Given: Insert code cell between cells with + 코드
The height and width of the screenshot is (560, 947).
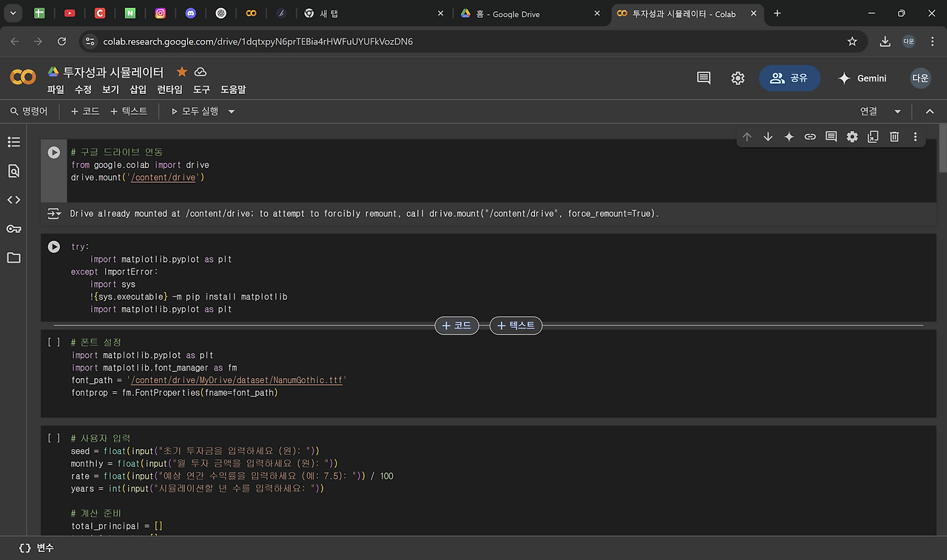Looking at the screenshot, I should tap(456, 325).
